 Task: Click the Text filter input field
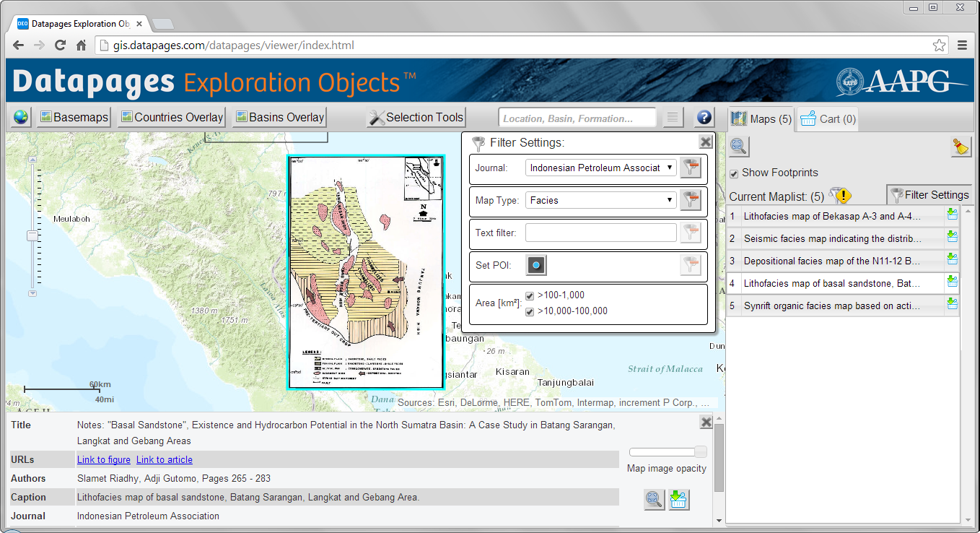(601, 233)
